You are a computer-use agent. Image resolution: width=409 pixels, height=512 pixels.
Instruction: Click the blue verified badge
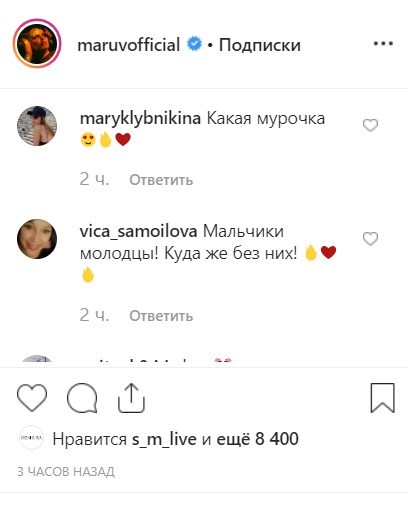click(x=194, y=44)
